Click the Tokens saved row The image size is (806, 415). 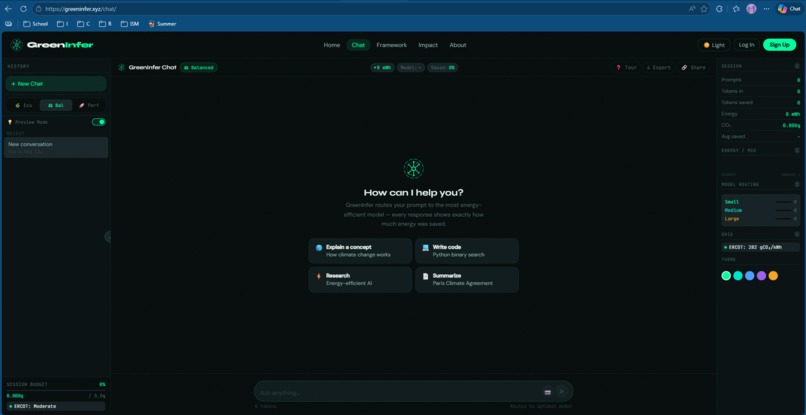tap(760, 102)
